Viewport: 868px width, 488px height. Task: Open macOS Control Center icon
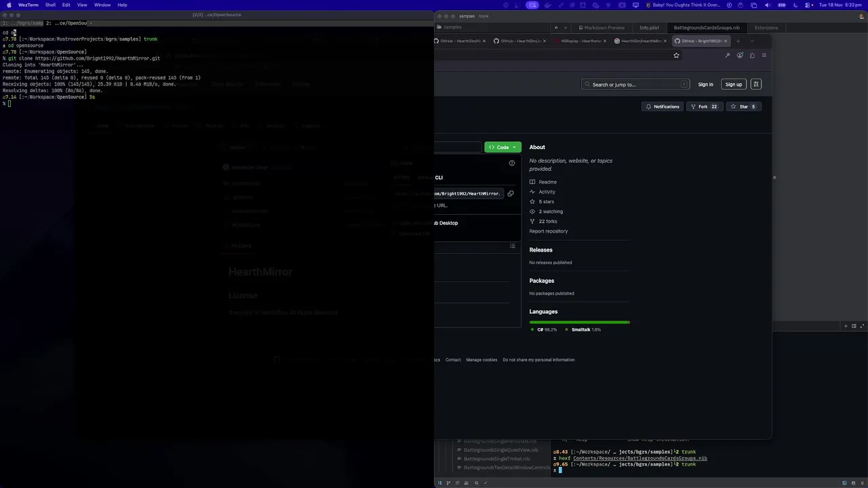coord(808,5)
